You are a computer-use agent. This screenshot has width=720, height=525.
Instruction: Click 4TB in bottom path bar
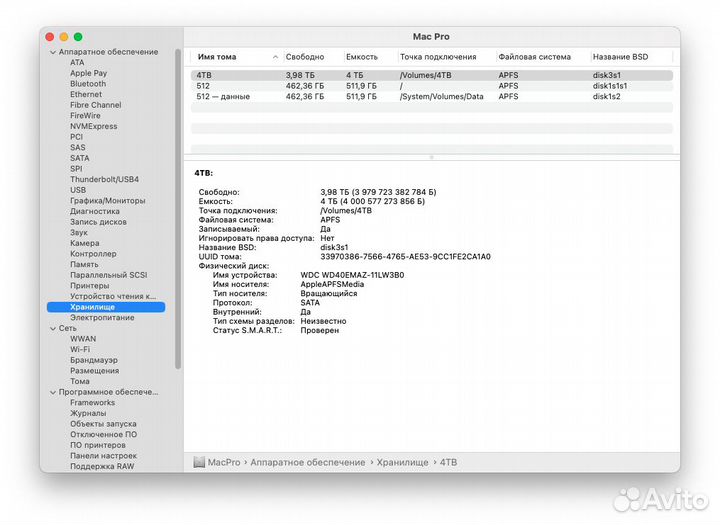tap(448, 463)
